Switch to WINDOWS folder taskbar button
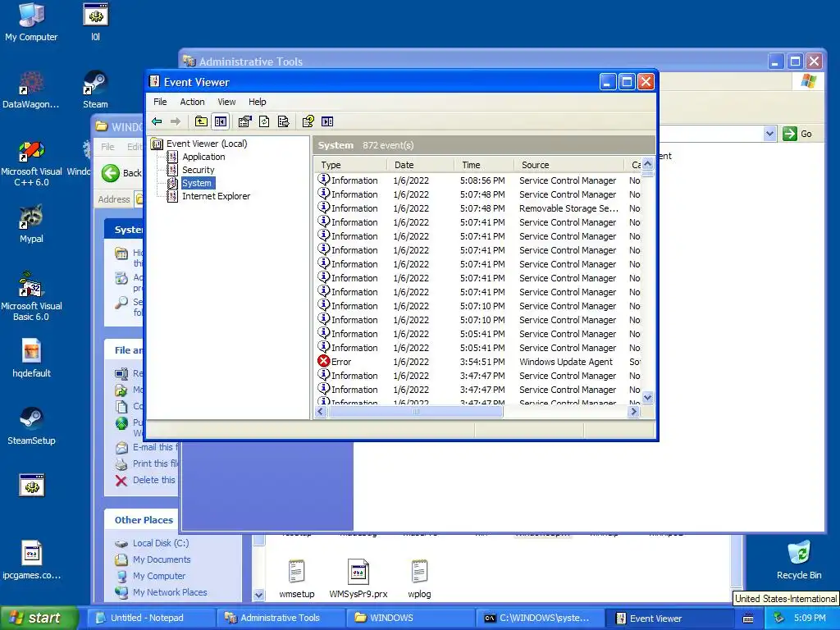Viewport: 840px width, 630px height. coord(410,618)
